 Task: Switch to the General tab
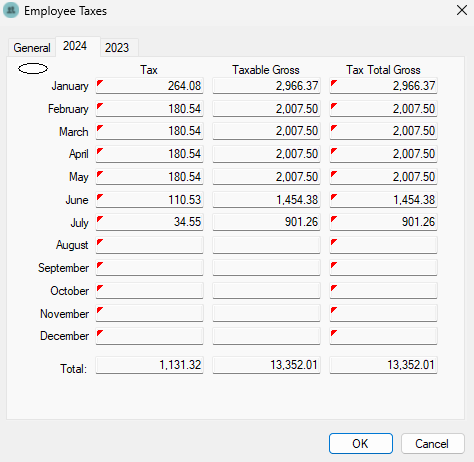[32, 48]
